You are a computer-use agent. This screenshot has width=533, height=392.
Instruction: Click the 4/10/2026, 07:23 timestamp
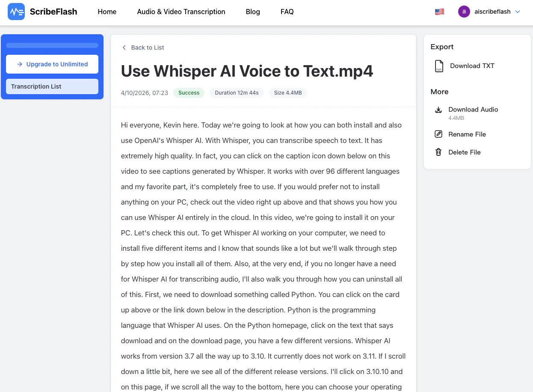(145, 93)
